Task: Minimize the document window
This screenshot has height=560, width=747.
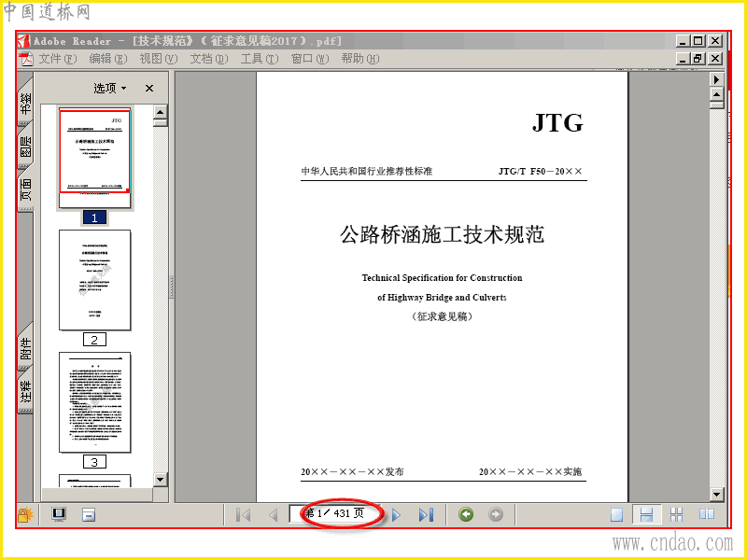Action: (x=683, y=59)
